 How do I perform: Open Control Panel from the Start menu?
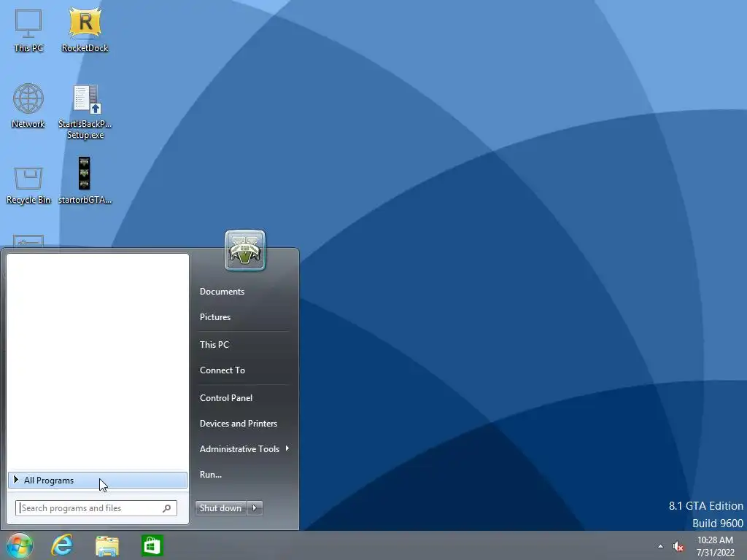pyautogui.click(x=226, y=398)
